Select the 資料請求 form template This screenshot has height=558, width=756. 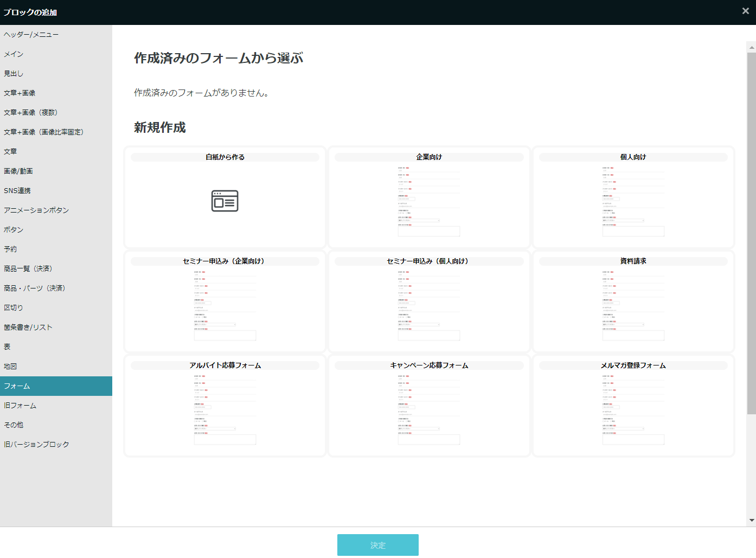(x=633, y=302)
